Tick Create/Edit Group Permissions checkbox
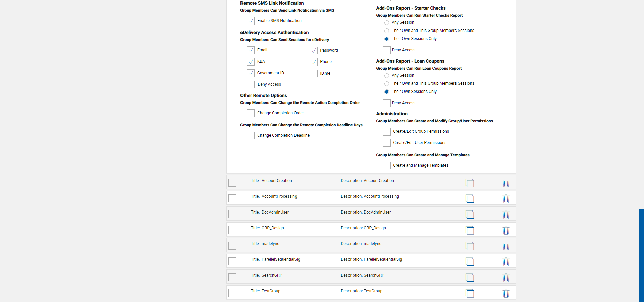The width and height of the screenshot is (644, 302). (x=387, y=132)
